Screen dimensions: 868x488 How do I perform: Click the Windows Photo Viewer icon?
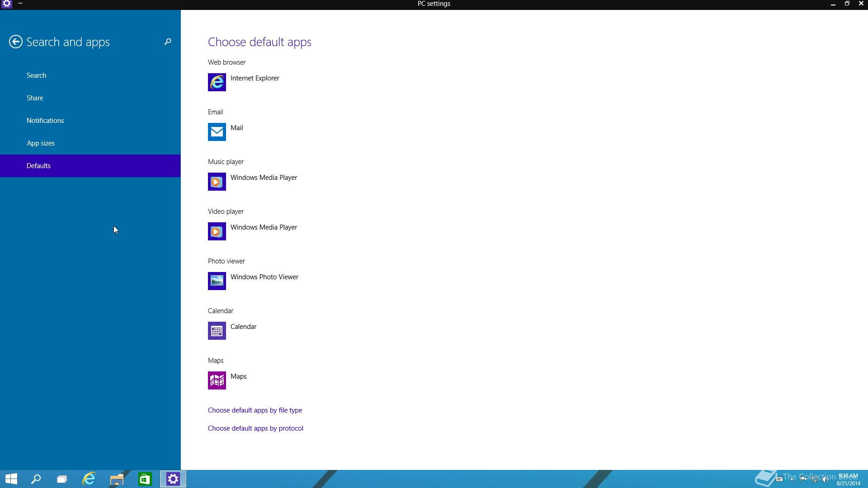point(217,281)
